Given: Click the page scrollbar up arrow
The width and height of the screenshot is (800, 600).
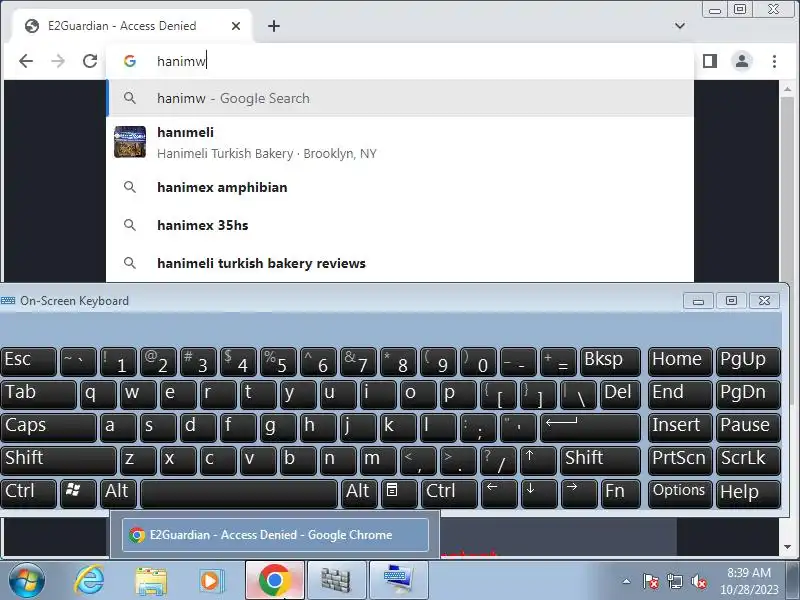Looking at the screenshot, I should click(787, 89).
